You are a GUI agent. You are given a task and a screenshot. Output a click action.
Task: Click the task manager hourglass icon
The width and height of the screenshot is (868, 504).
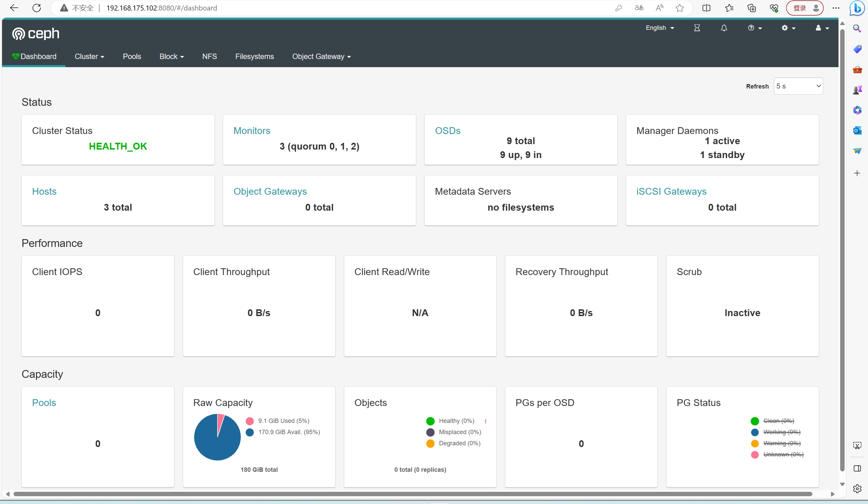click(696, 28)
